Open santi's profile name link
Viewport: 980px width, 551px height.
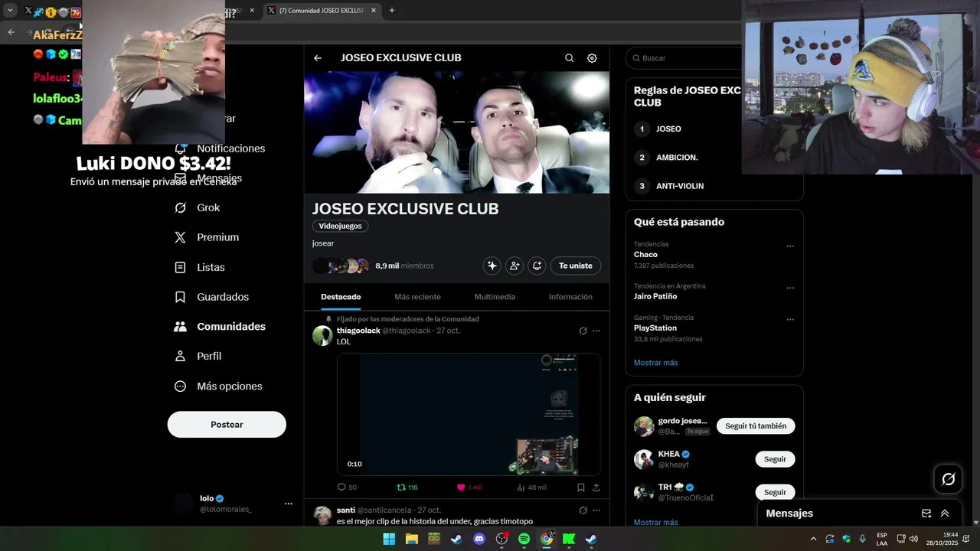click(345, 510)
